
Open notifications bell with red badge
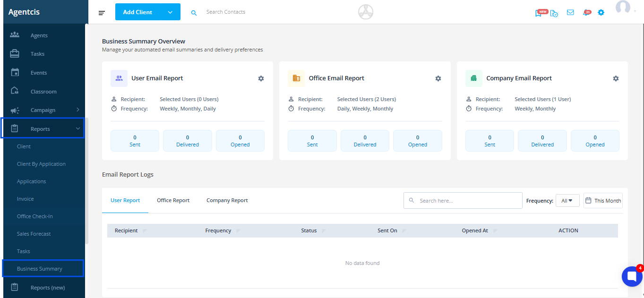click(x=587, y=12)
